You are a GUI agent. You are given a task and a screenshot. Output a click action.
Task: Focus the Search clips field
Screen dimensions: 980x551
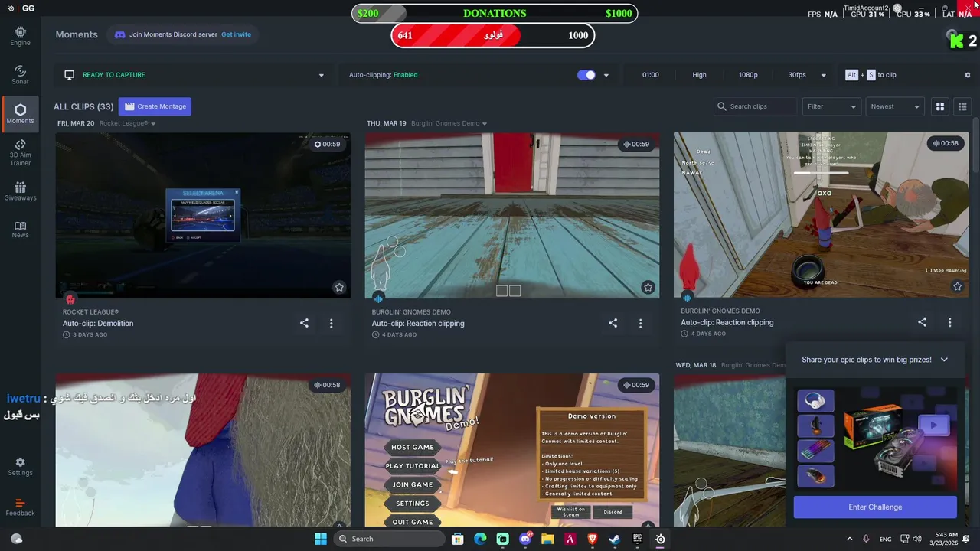pyautogui.click(x=756, y=106)
